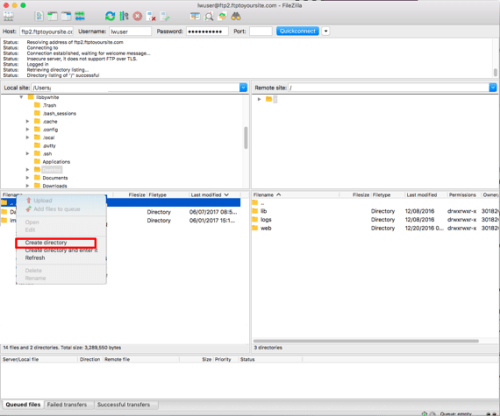
Task: Expand the .local folder
Action: tap(28, 137)
